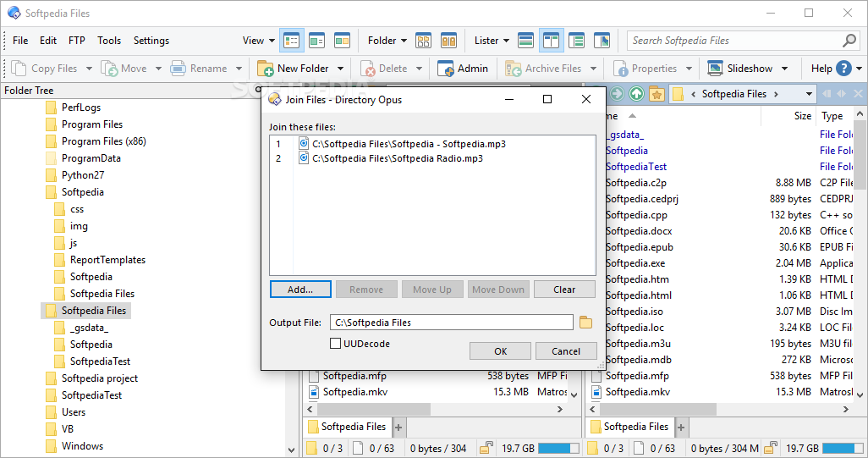
Task: Expand the Delete dropdown arrow
Action: [x=419, y=69]
